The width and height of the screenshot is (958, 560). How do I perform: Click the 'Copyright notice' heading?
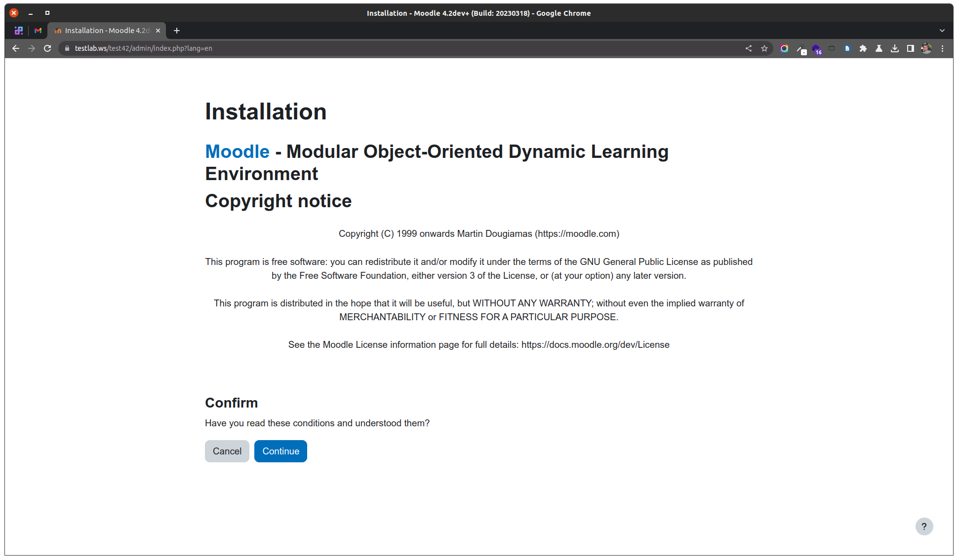coord(279,201)
